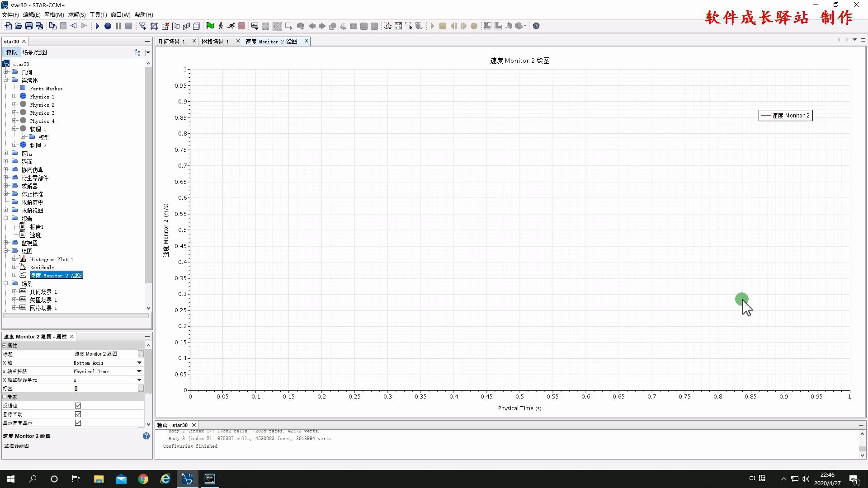Expand the 监视量 tree node
Image resolution: width=868 pixels, height=488 pixels.
click(6, 243)
